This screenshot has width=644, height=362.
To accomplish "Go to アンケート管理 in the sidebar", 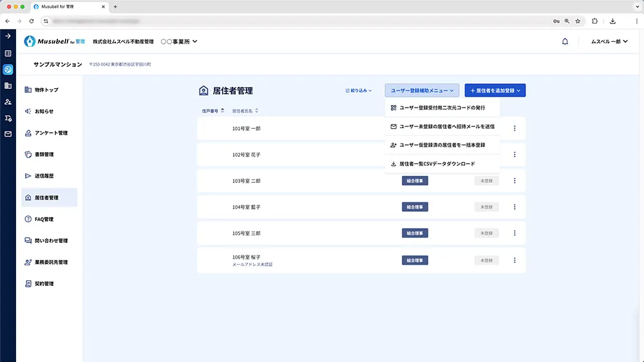I will coord(50,133).
